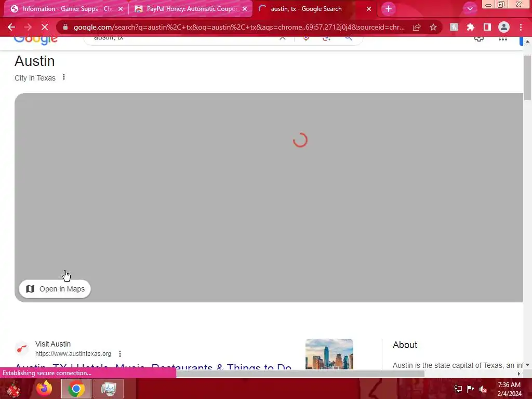Screen dimensions: 532x399
Task: Bookmark this page with the star icon
Action: (x=433, y=27)
